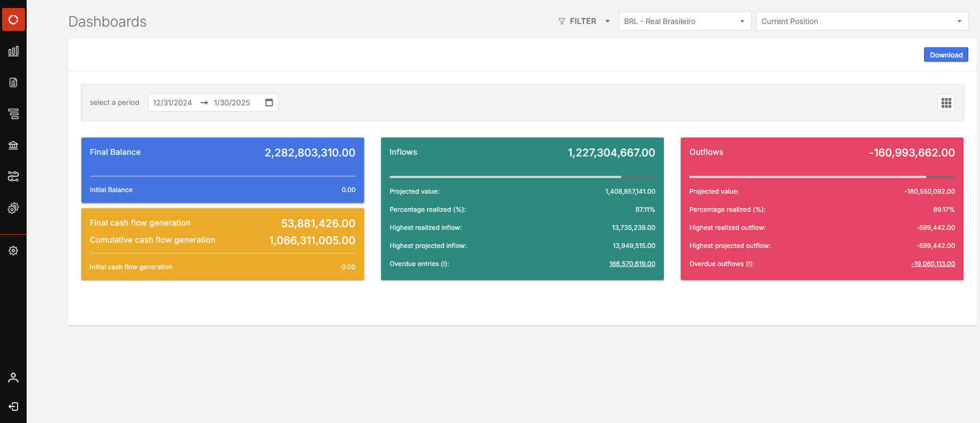Click the start date 12/31/2024 field

click(172, 103)
